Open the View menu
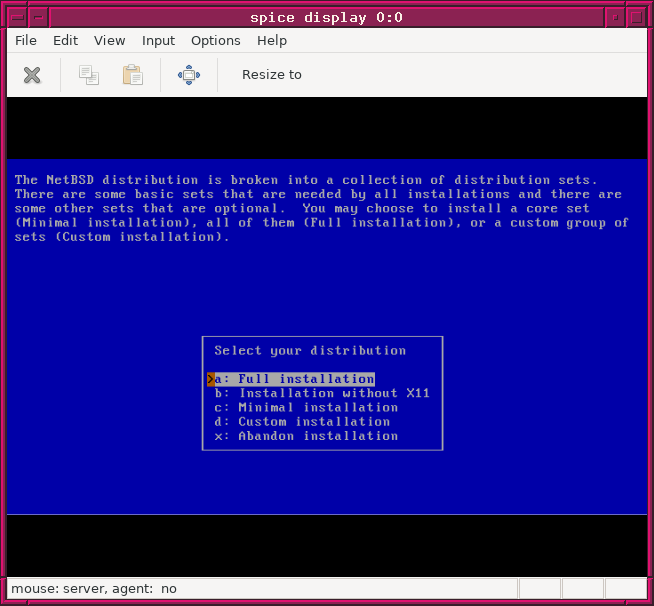 109,41
